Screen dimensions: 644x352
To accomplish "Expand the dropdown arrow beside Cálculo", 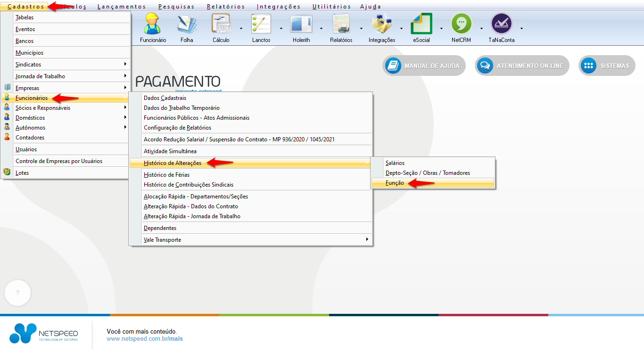I will click(x=241, y=28).
